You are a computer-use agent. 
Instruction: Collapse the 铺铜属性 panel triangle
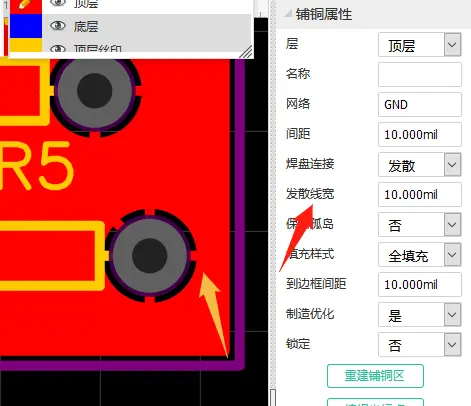pos(288,14)
